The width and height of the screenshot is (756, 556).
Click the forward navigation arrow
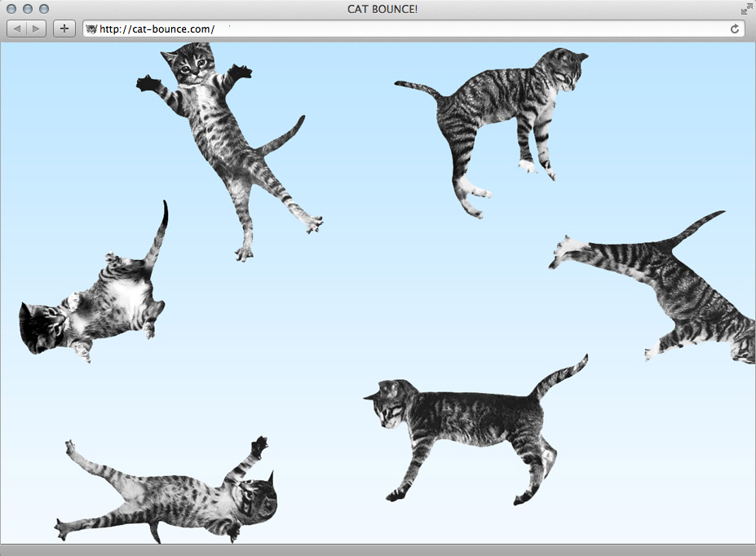point(36,29)
